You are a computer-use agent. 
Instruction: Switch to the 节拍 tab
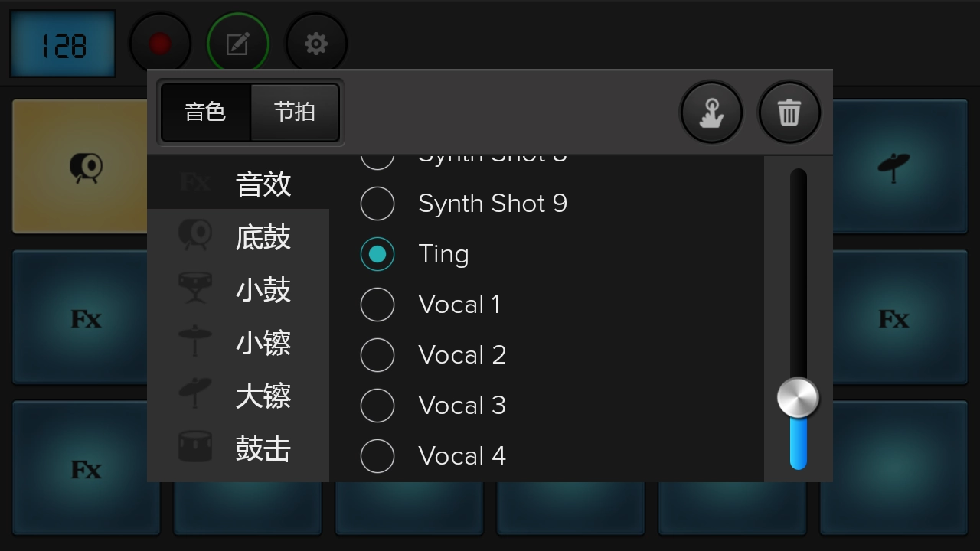[294, 112]
